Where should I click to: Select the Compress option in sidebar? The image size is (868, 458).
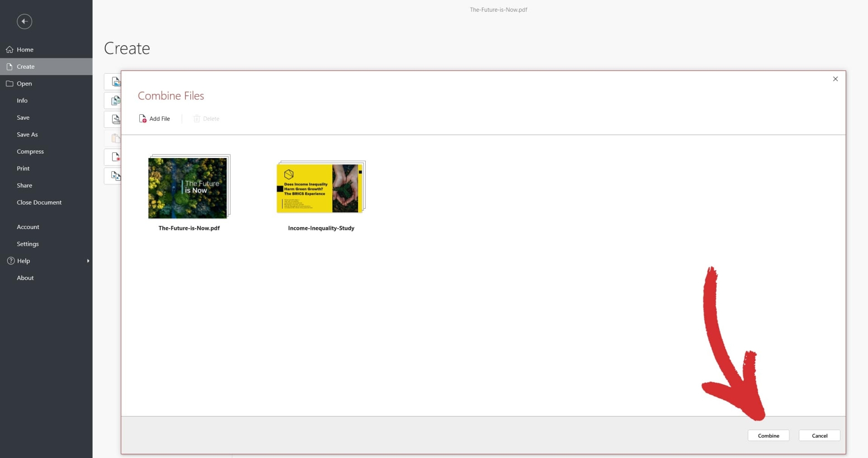coord(30,151)
